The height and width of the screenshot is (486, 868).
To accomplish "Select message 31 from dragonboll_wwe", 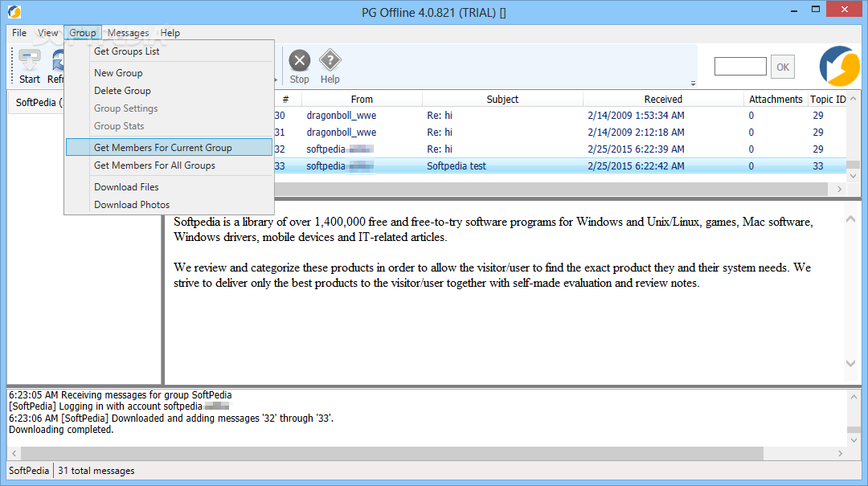I will pos(560,133).
